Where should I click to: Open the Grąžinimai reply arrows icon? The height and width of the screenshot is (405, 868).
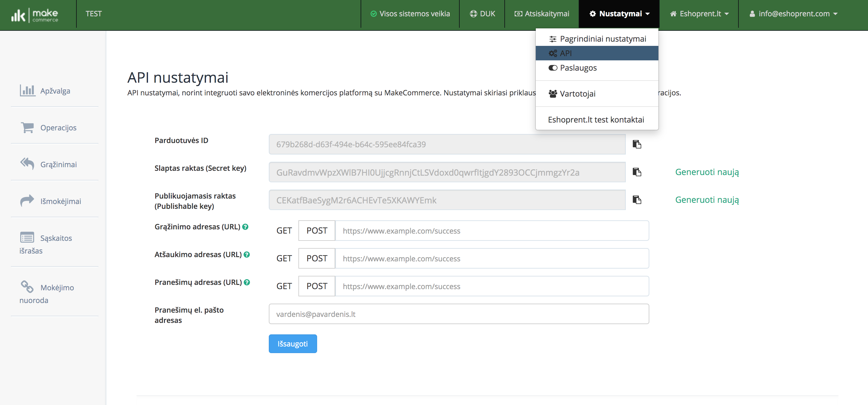pos(27,164)
